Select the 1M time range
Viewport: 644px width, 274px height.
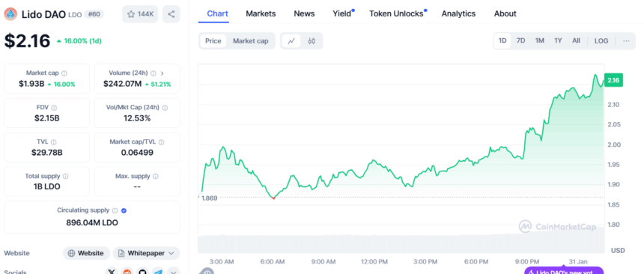540,40
